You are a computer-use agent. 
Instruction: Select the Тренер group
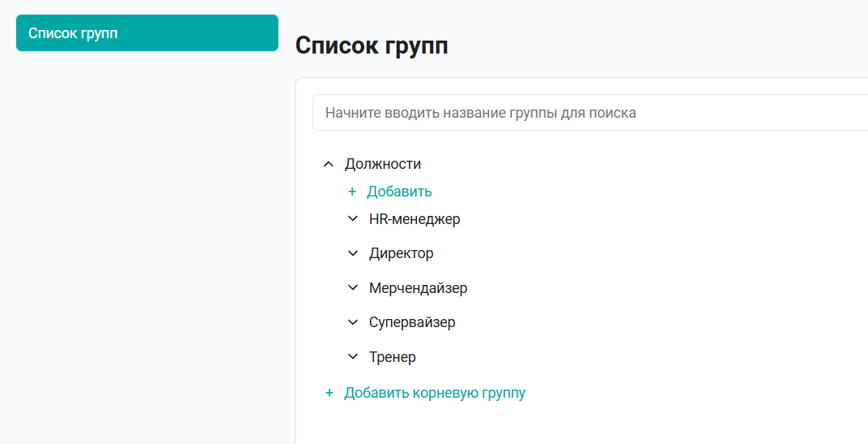tap(393, 357)
